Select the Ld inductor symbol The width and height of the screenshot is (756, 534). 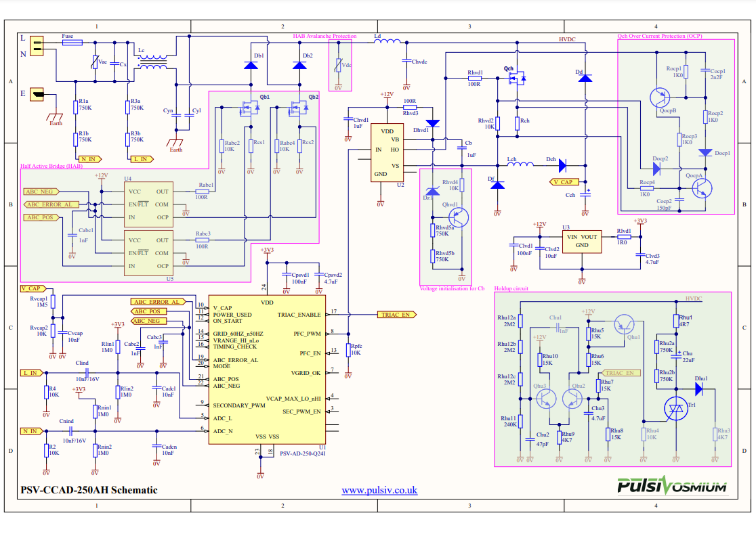tap(387, 41)
